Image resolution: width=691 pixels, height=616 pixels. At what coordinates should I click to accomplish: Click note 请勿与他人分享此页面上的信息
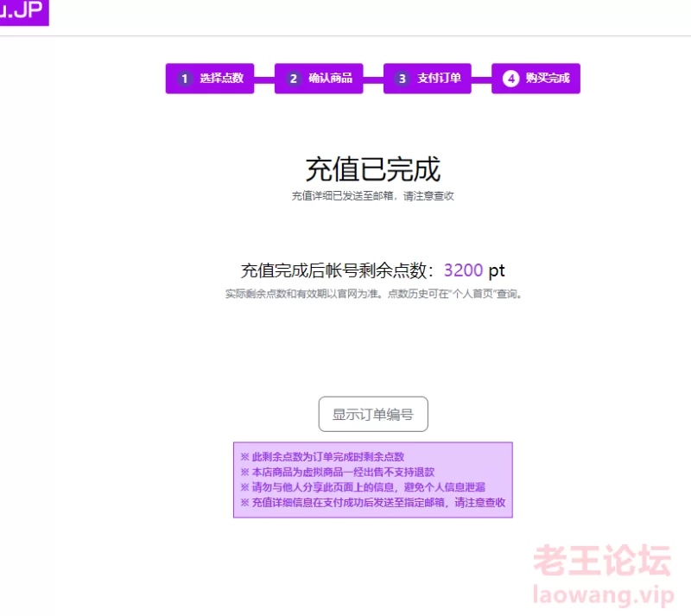(x=363, y=487)
